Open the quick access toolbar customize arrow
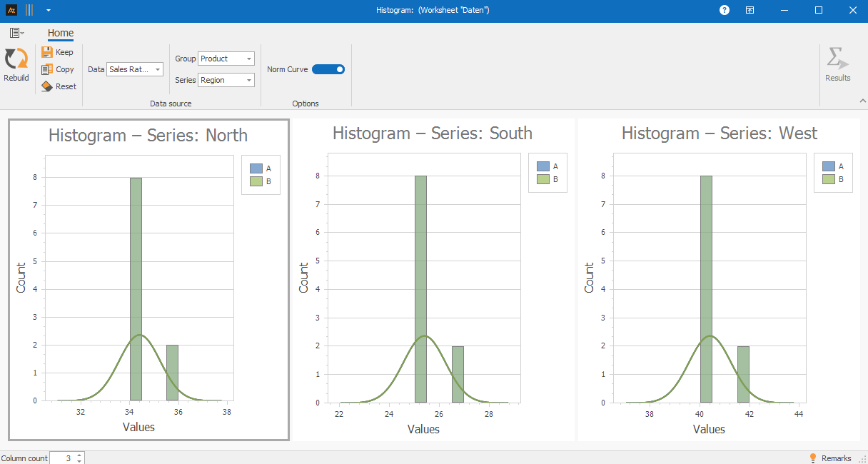Viewport: 868px width, 464px height. click(48, 11)
